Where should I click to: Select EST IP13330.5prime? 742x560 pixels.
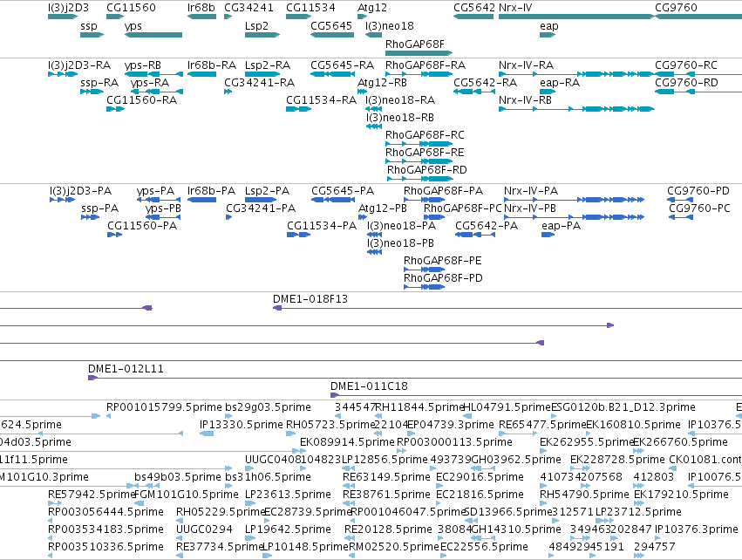(x=241, y=425)
